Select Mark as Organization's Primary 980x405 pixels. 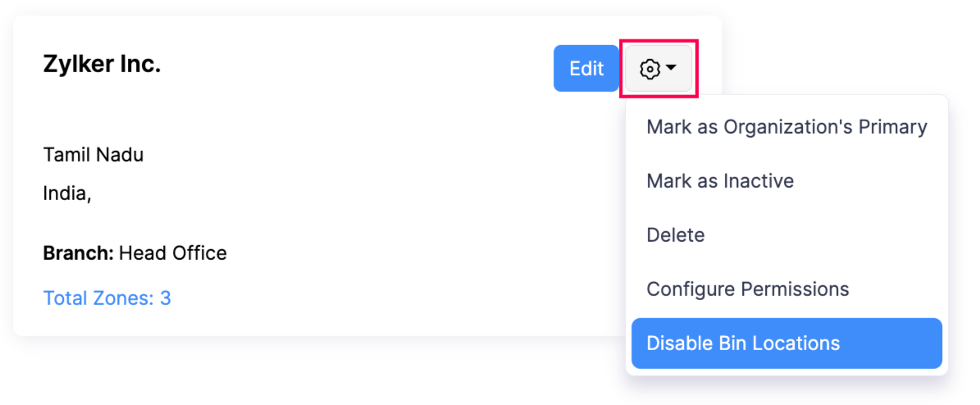point(786,127)
